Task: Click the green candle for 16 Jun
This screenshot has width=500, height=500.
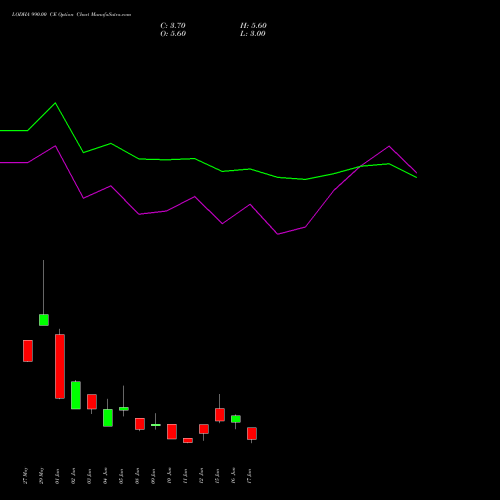Action: click(x=236, y=419)
